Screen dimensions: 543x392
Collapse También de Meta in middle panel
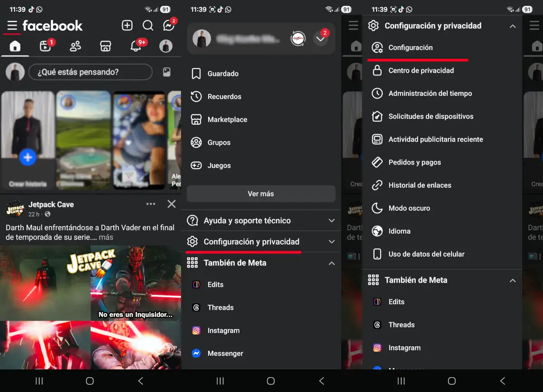[x=261, y=263]
